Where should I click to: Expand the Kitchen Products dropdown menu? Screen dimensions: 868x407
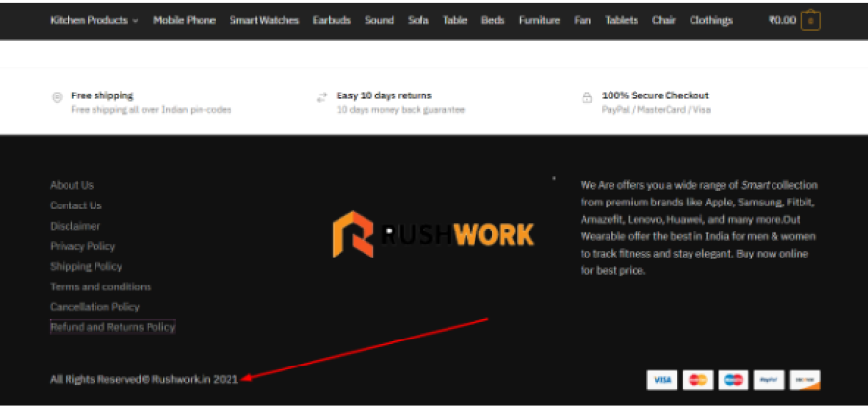pos(95,20)
